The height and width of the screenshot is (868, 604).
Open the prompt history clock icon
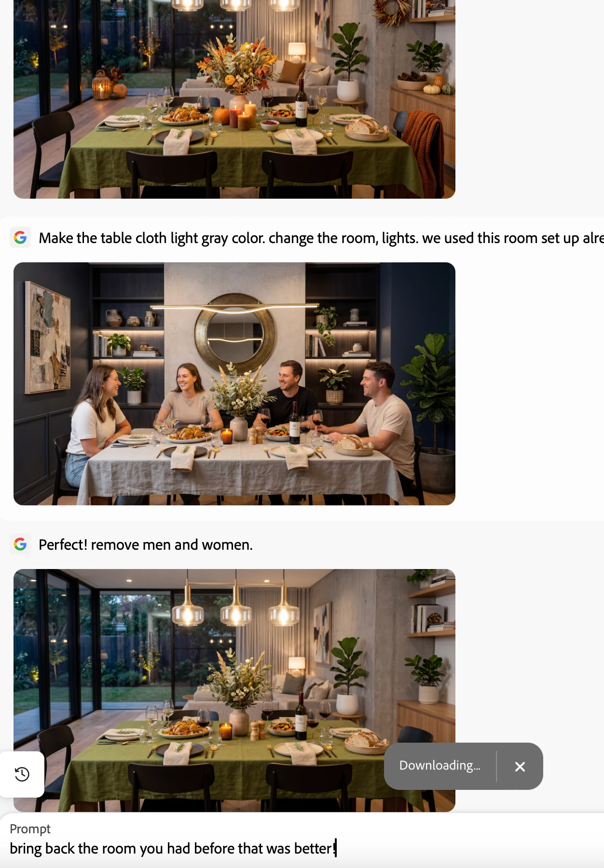coord(22,774)
